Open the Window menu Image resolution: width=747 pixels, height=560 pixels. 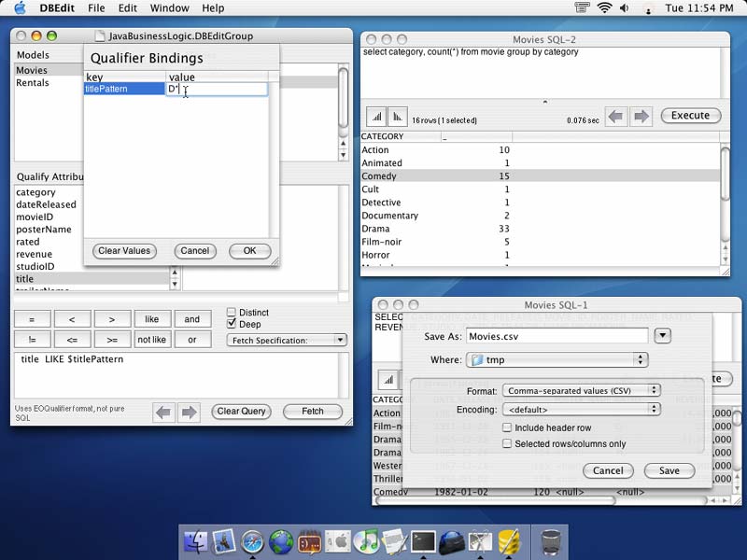(169, 8)
